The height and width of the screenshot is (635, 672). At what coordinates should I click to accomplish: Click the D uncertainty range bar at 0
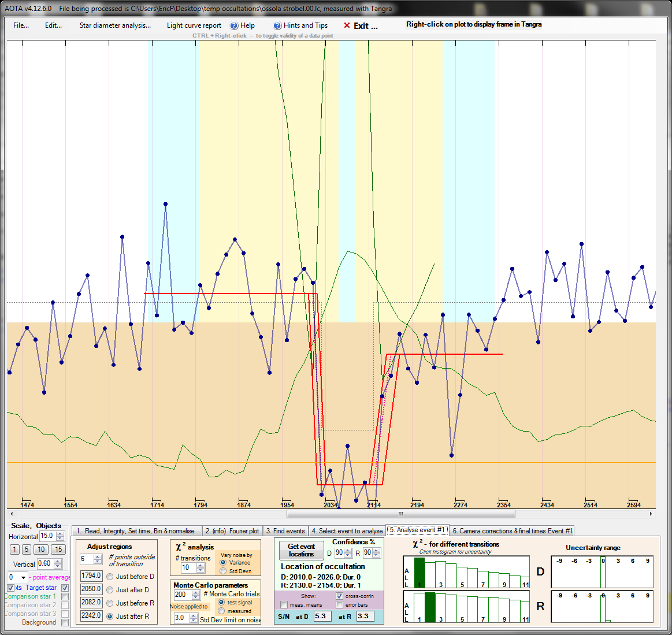pyautogui.click(x=603, y=573)
